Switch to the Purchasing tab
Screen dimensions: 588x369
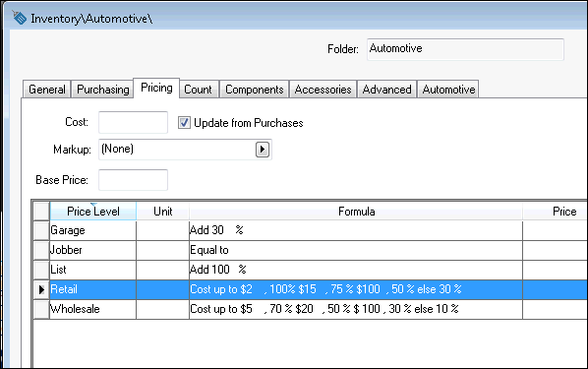(102, 90)
